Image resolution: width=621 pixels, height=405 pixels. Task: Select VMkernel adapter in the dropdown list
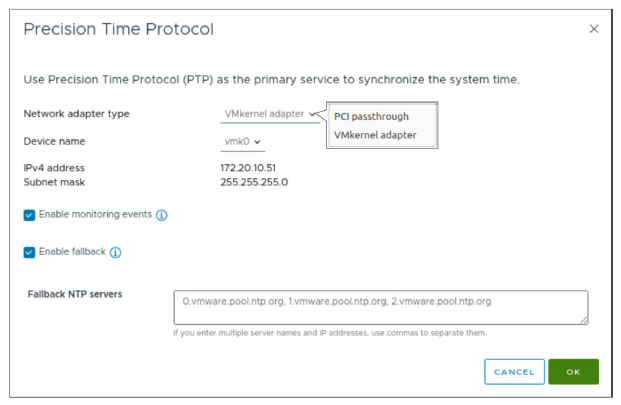375,135
